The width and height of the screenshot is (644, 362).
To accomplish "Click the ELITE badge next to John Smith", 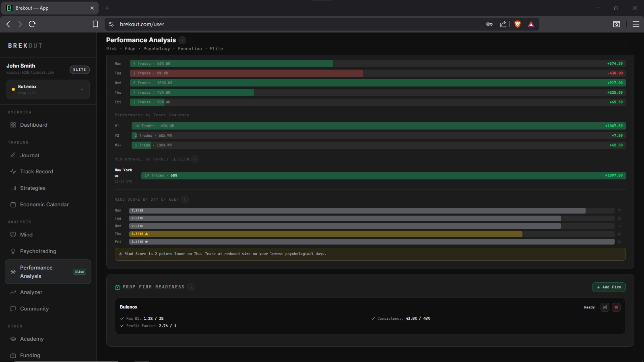I will click(x=79, y=70).
